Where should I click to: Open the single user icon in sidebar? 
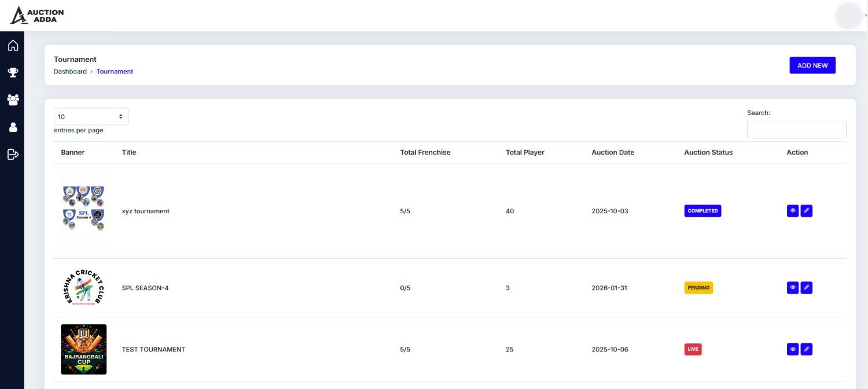(13, 127)
